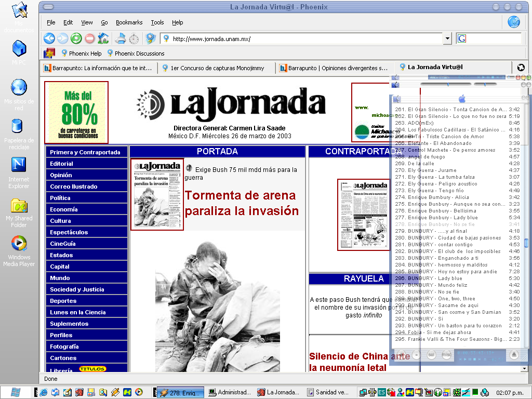Viewport: 532px width, 399px height.
Task: Click the balance slider in the player window
Action: coord(485,84)
